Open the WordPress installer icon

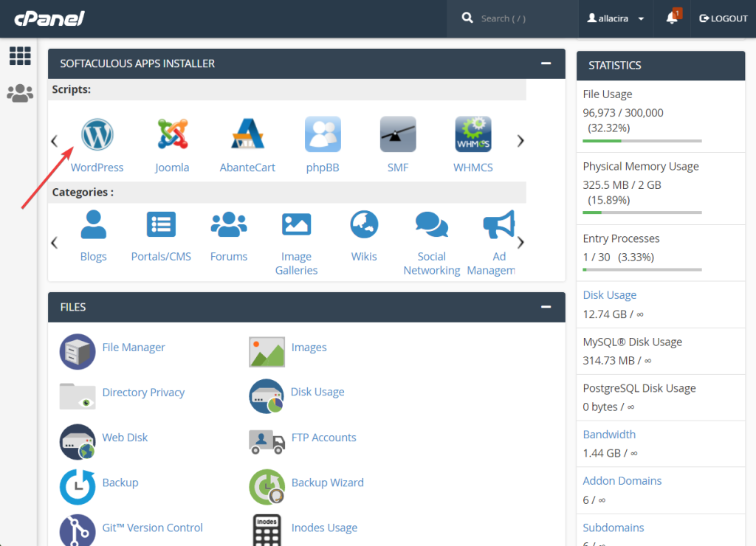tap(97, 134)
